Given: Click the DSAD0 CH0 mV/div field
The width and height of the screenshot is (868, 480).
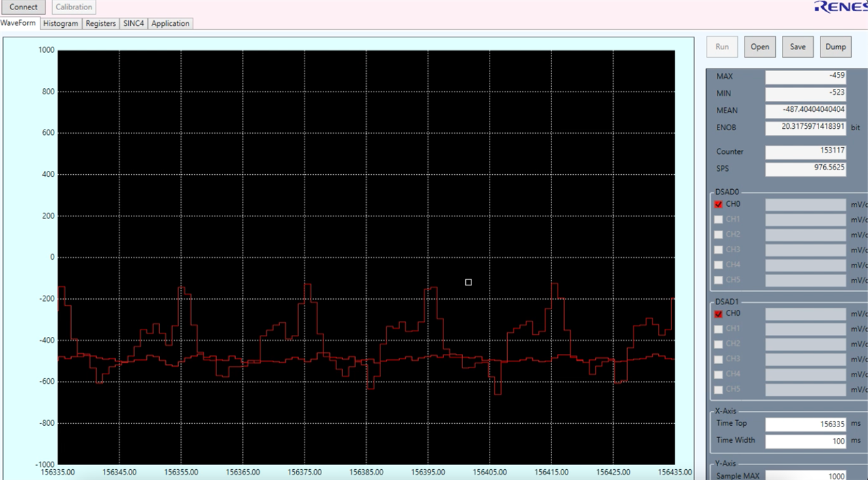Looking at the screenshot, I should [806, 204].
